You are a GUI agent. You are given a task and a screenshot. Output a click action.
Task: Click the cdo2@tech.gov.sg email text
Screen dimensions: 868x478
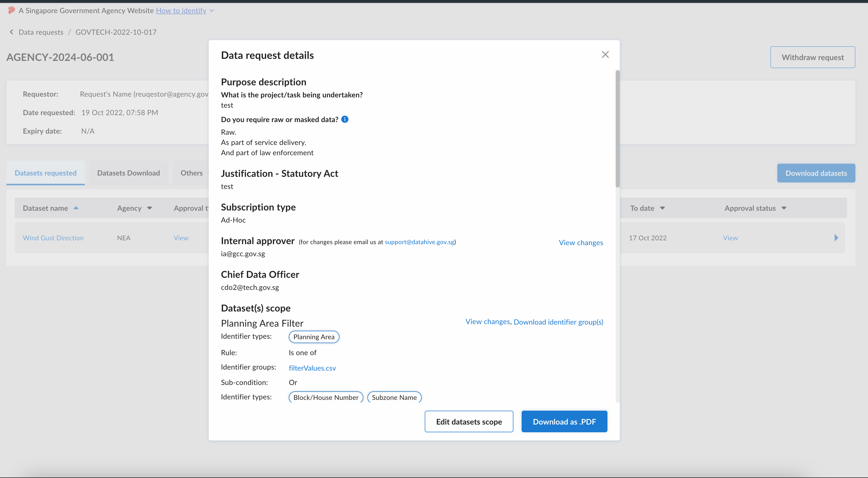tap(250, 288)
